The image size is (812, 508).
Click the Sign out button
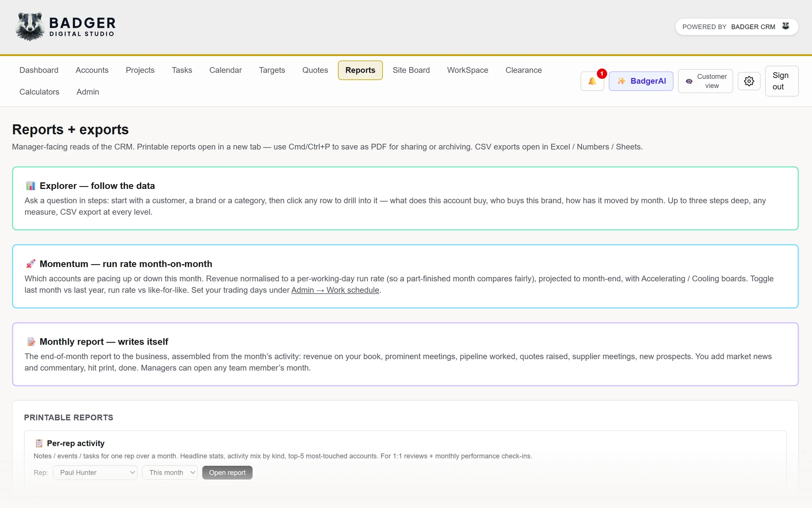point(782,81)
